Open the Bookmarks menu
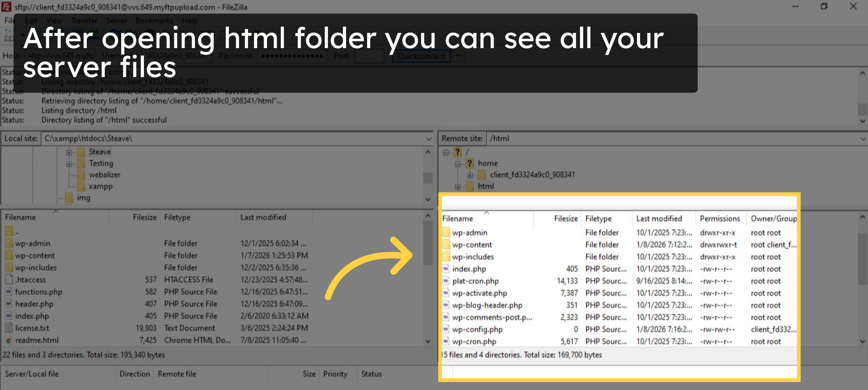This screenshot has width=868, height=390. 154,21
